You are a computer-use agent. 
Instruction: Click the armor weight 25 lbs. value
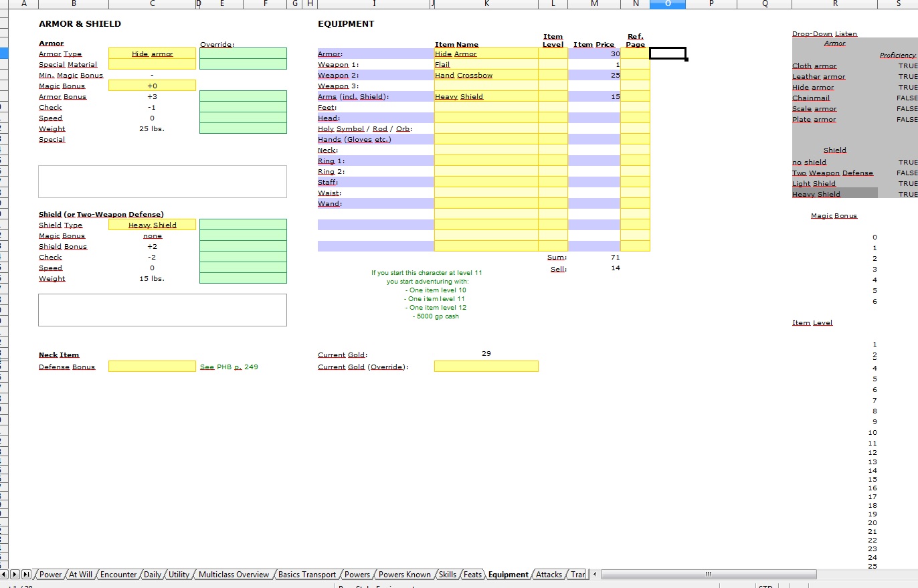click(x=152, y=128)
